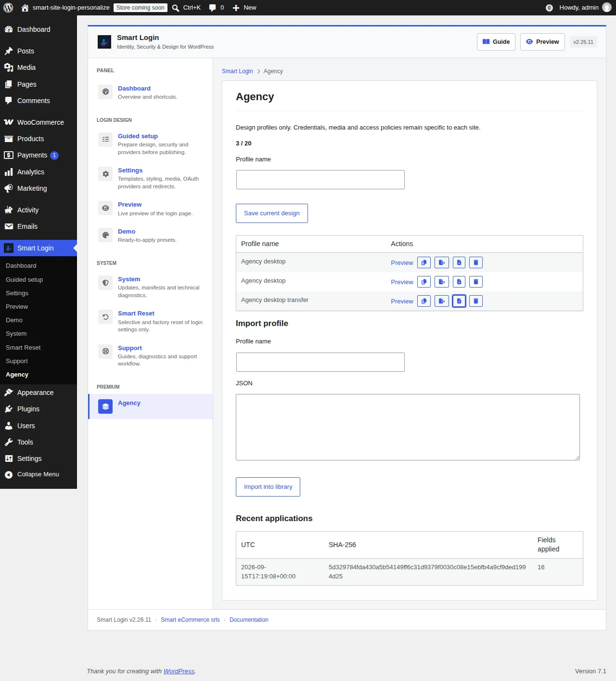This screenshot has width=616, height=681.
Task: Click the System shield icon in the panel
Action: point(105,283)
